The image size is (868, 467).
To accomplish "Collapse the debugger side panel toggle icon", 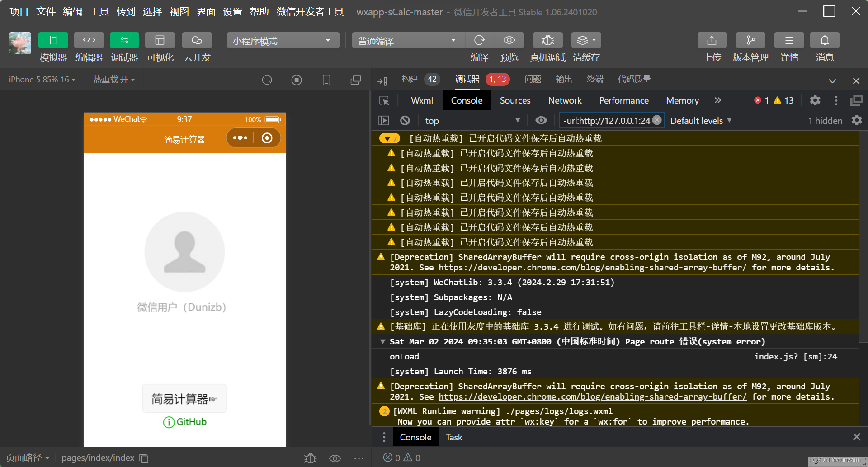I will (382, 81).
